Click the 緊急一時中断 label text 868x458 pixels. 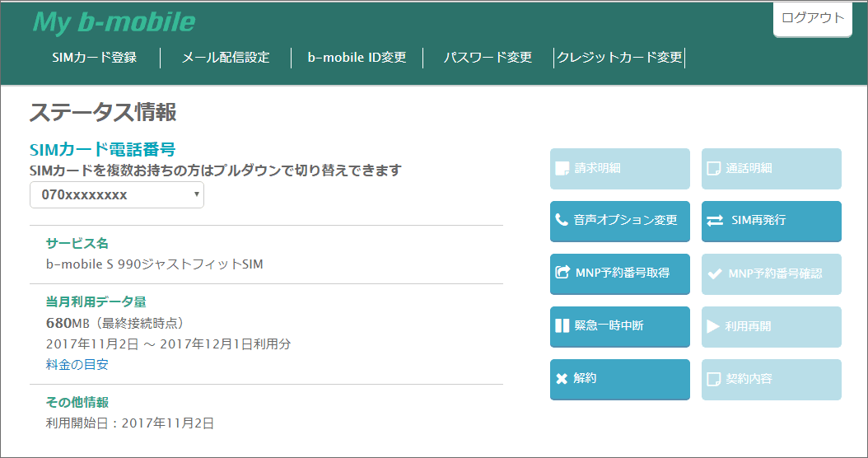pos(609,325)
